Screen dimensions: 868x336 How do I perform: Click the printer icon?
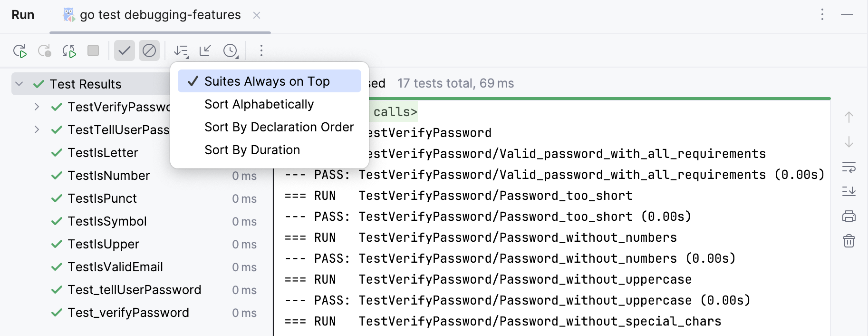click(849, 217)
